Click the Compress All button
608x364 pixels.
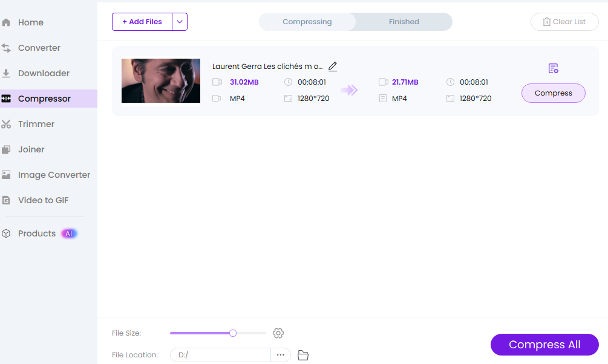click(x=544, y=345)
